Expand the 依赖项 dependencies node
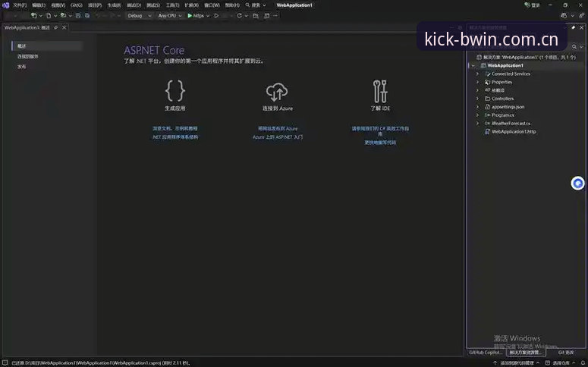 pos(477,90)
